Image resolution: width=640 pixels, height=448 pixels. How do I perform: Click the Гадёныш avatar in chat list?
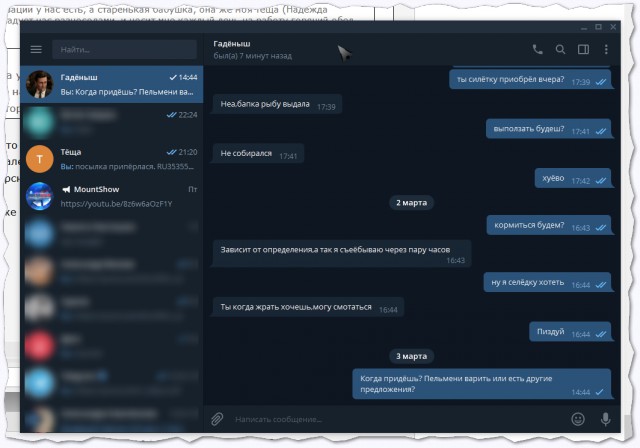pyautogui.click(x=40, y=84)
